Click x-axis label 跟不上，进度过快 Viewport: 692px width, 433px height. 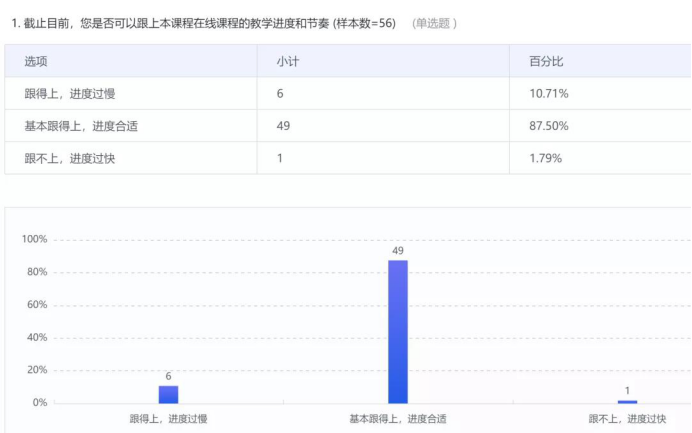pos(627,419)
